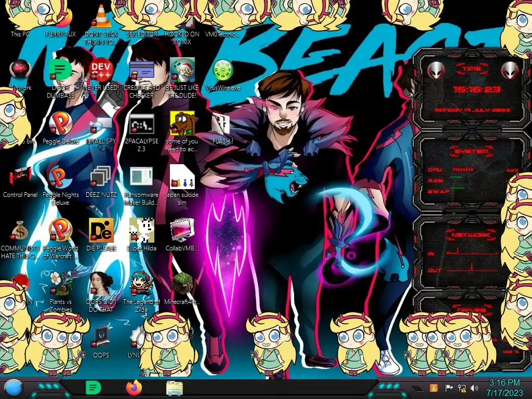The height and width of the screenshot is (399, 532).
Task: Open Minecraft4Fr... grass block icon
Action: click(182, 284)
